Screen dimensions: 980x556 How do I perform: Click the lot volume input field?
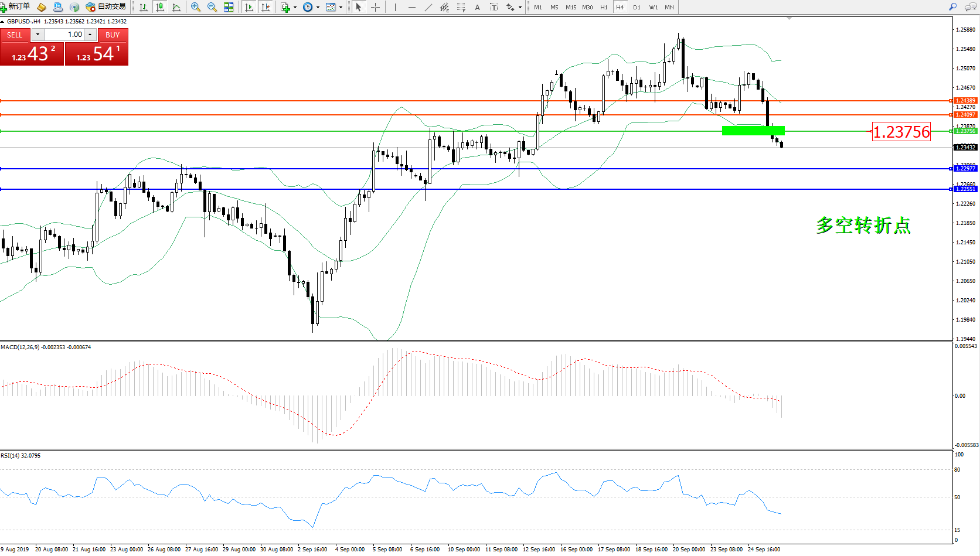pos(64,35)
